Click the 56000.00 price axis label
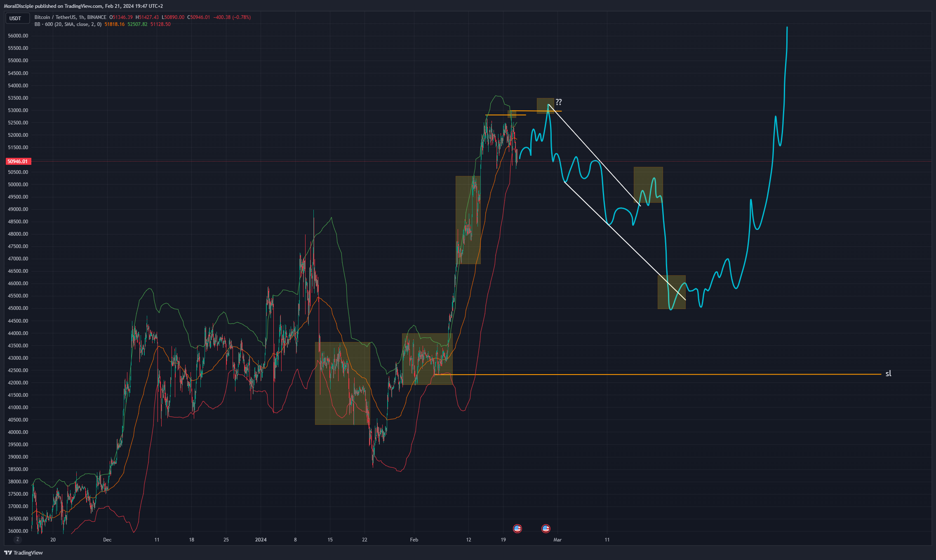936x560 pixels. [x=18, y=36]
